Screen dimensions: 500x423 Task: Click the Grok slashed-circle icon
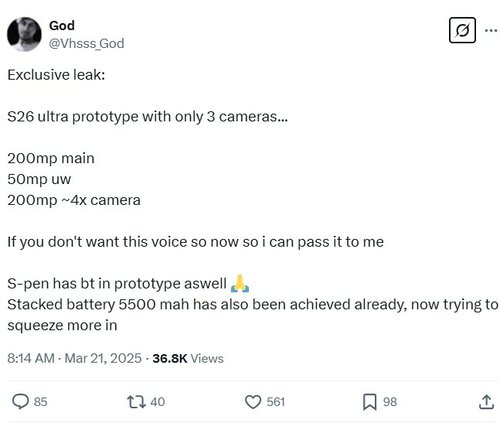click(x=462, y=30)
